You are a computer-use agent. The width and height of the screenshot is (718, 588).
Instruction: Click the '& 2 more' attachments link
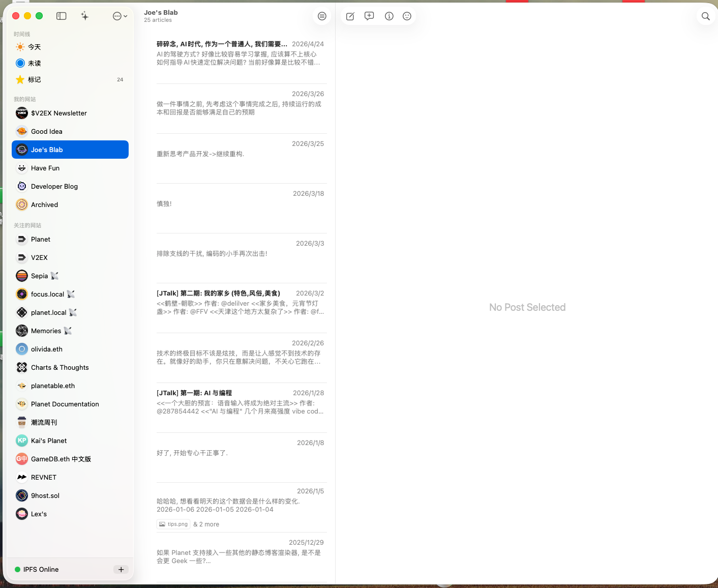pos(206,524)
